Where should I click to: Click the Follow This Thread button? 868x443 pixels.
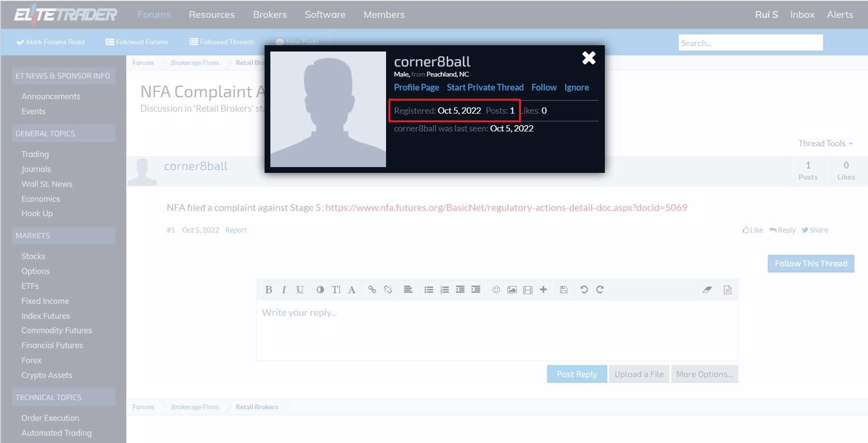click(x=811, y=263)
